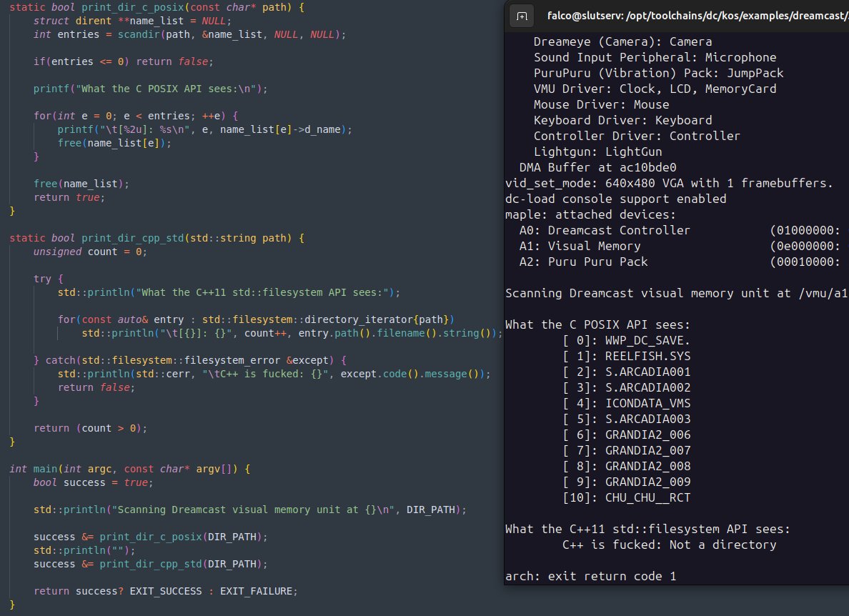This screenshot has width=849, height=616.
Task: Click the GRANDIA2_008 file entry
Action: (647, 466)
